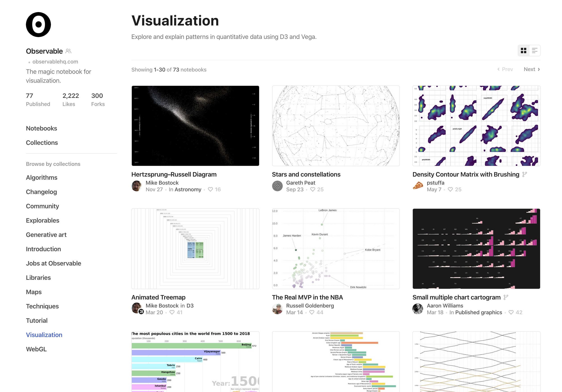562x392 pixels.
Task: Select the Visualization collection
Action: [x=44, y=335]
